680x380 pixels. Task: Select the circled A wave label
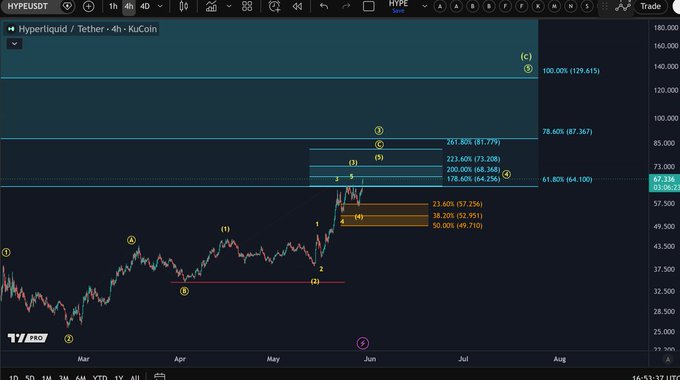pos(131,240)
